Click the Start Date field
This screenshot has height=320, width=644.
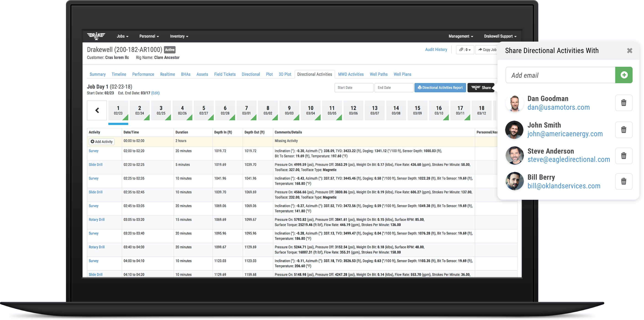354,88
